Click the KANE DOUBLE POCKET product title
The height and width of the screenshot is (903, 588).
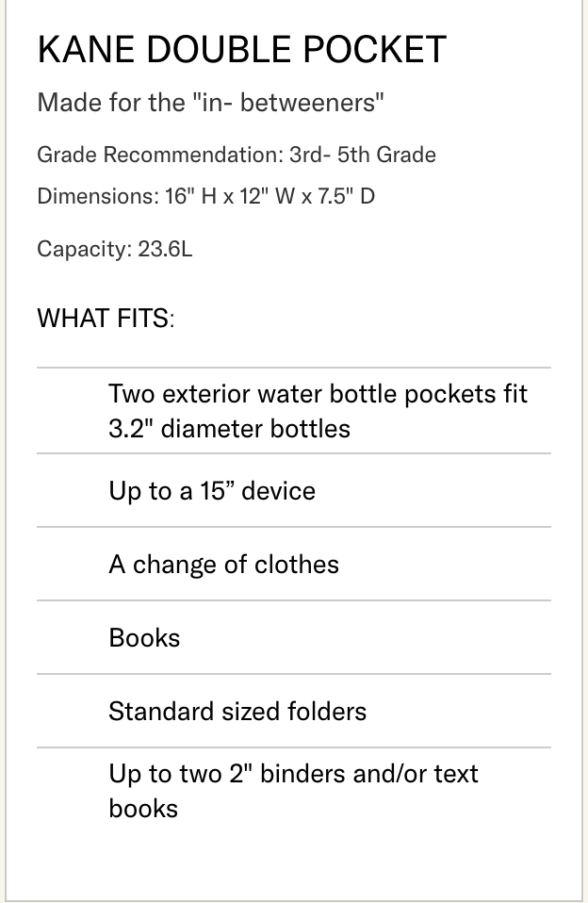point(241,50)
